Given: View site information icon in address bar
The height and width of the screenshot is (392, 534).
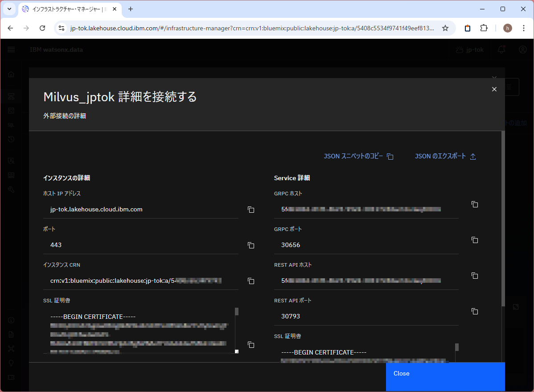Looking at the screenshot, I should coord(62,28).
